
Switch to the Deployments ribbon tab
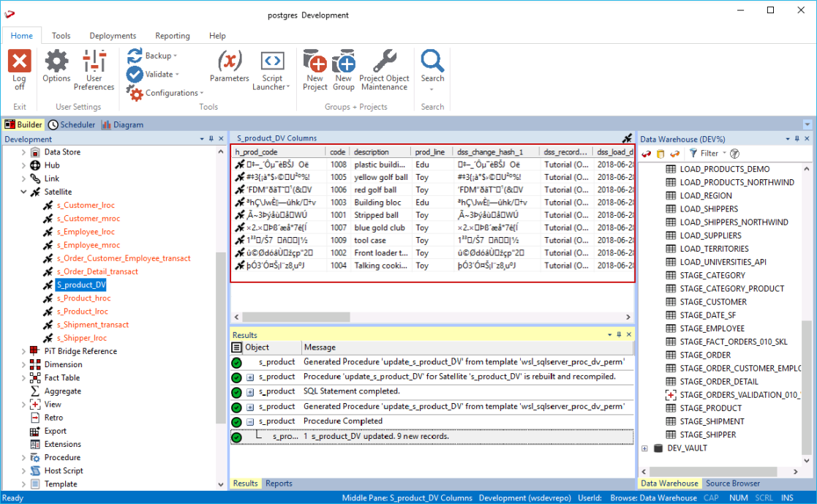113,36
